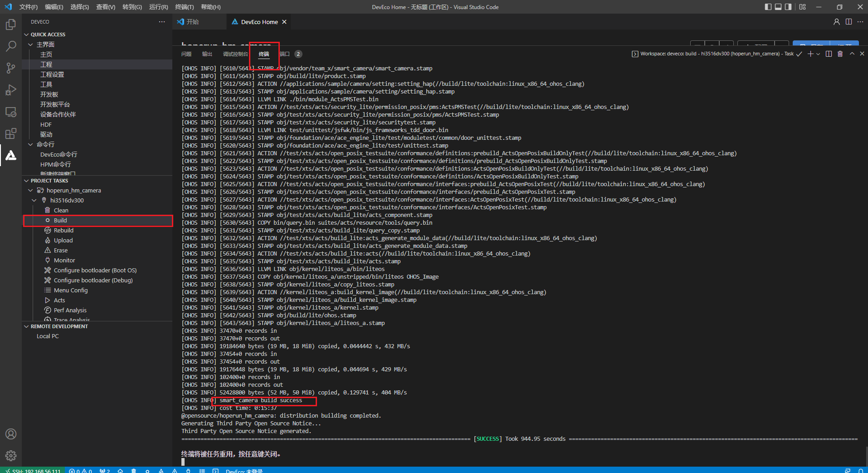Toggle the primary side bar

pyautogui.click(x=768, y=7)
